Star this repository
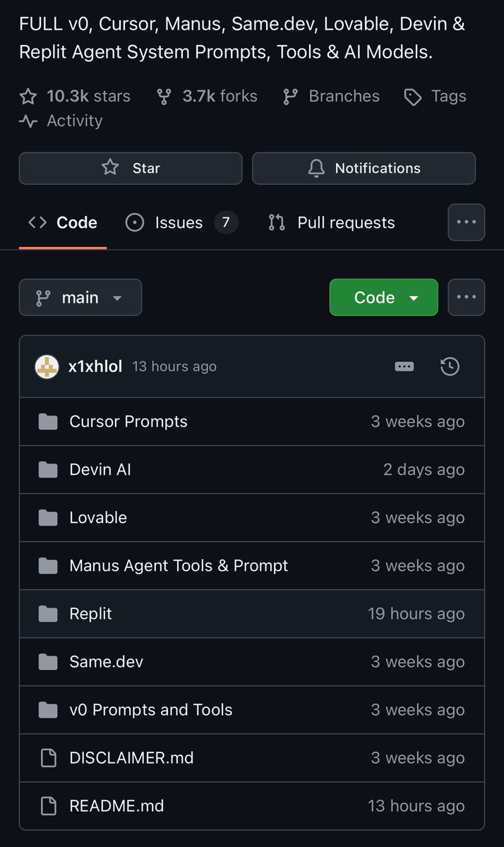This screenshot has width=504, height=847. pyautogui.click(x=131, y=168)
